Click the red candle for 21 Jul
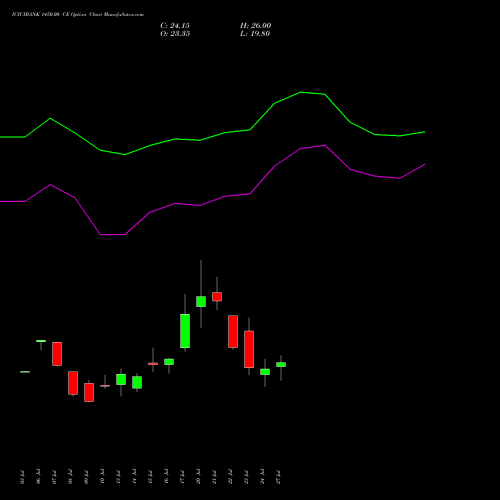Viewport: 500px width, 500px height. (217, 297)
